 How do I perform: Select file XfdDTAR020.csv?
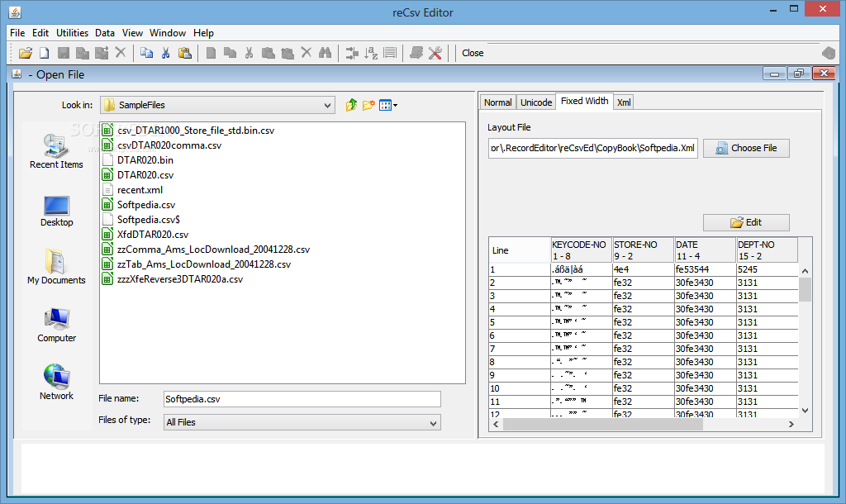pyautogui.click(x=153, y=235)
